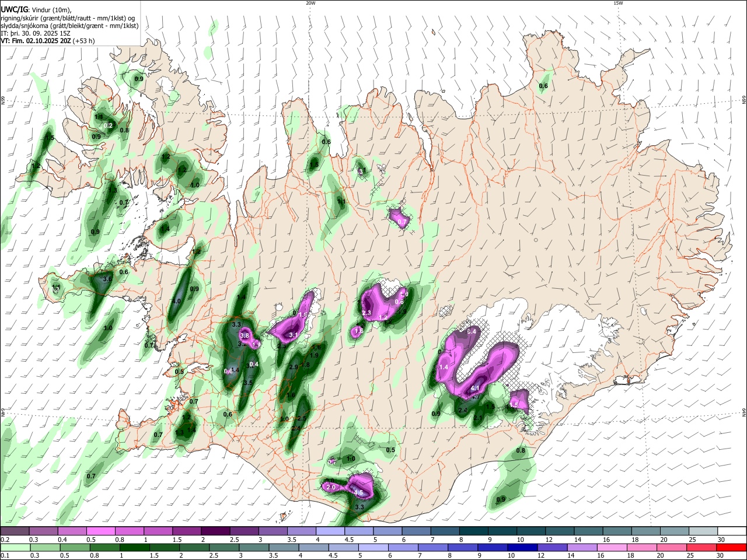
Task: Click the "3.8" snow value on the map
Action: click(x=245, y=335)
